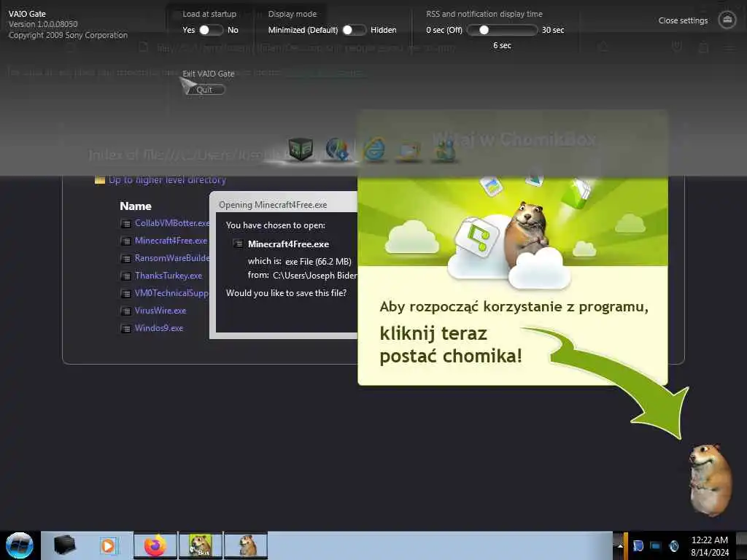Adjust the RSS notification display time slider
Screen dimensions: 747x560
click(502, 30)
